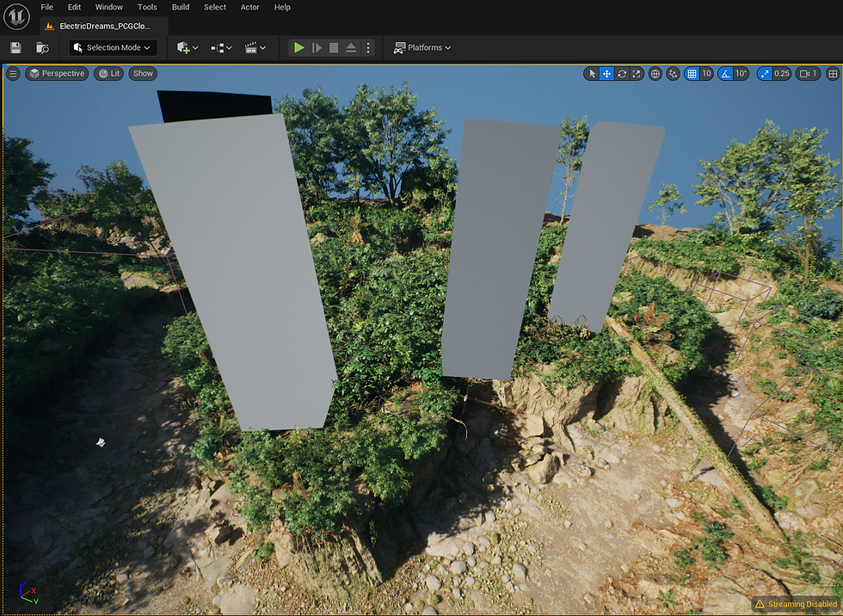Open the quick add actor cube-plus dropdown

(x=188, y=48)
